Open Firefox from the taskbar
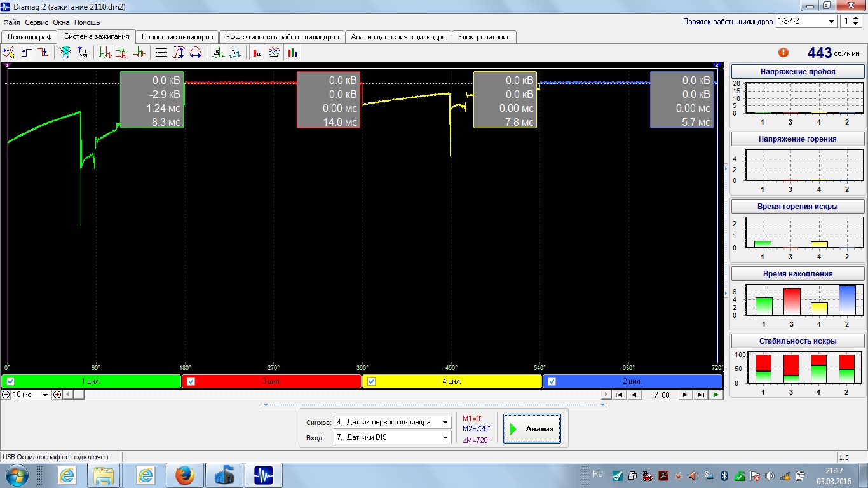Viewport: 868px width, 488px height. pyautogui.click(x=185, y=475)
